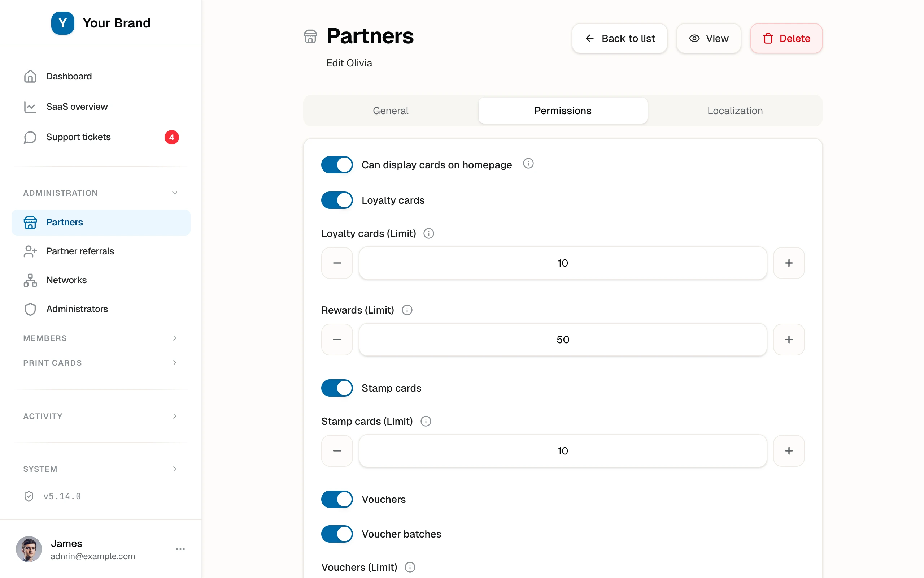Click the Delete button
The width and height of the screenshot is (924, 578).
point(786,38)
